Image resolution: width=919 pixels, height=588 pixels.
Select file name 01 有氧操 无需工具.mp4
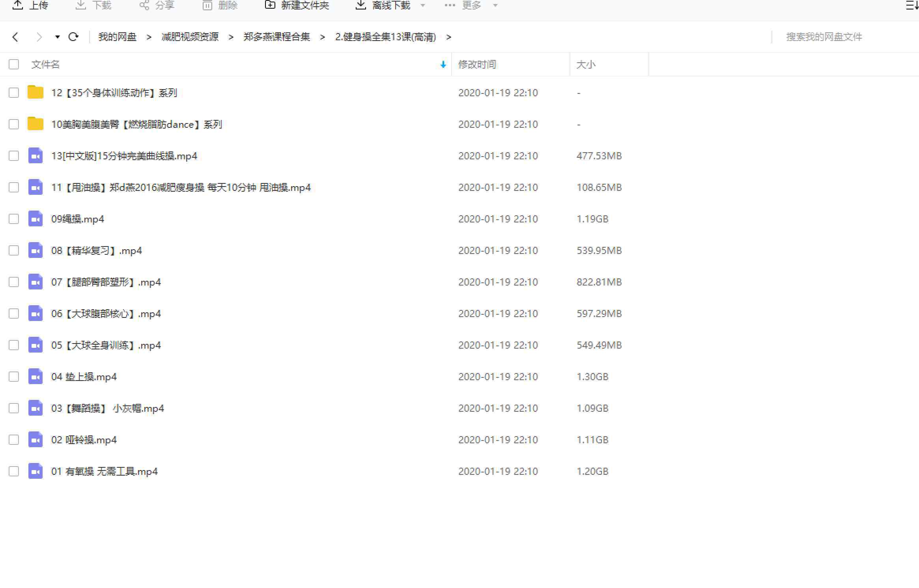coord(105,471)
